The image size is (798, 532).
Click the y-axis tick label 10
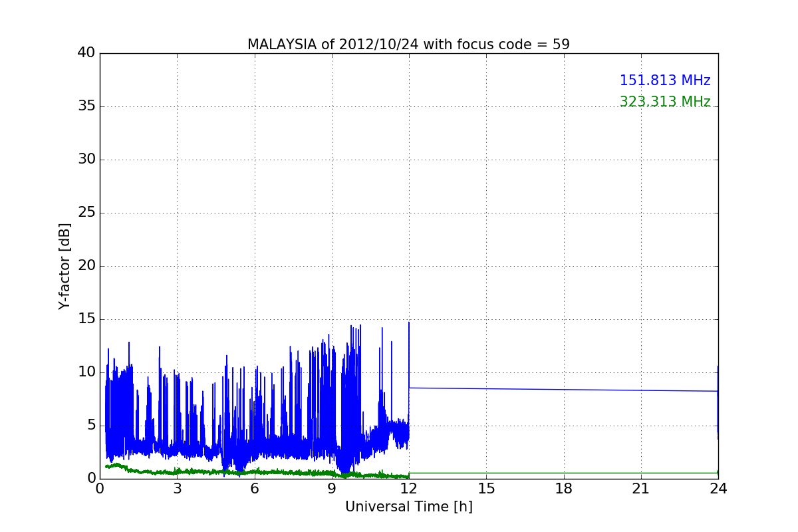tap(86, 372)
